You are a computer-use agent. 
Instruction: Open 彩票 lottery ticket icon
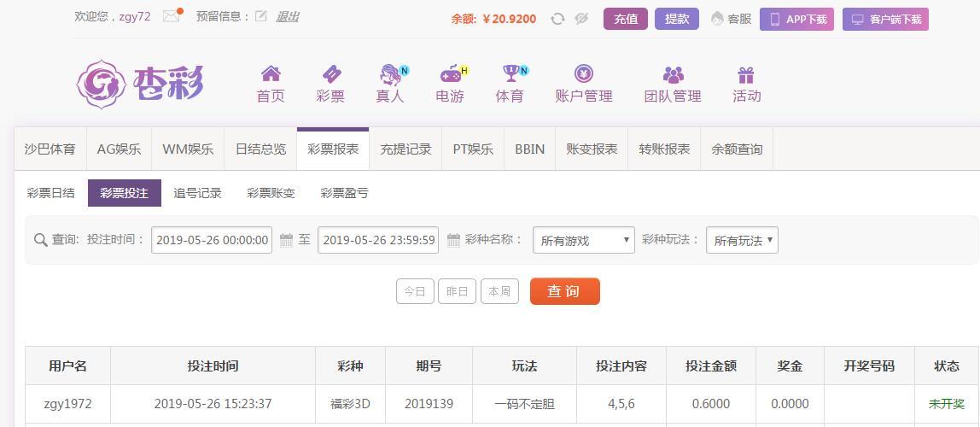point(330,73)
